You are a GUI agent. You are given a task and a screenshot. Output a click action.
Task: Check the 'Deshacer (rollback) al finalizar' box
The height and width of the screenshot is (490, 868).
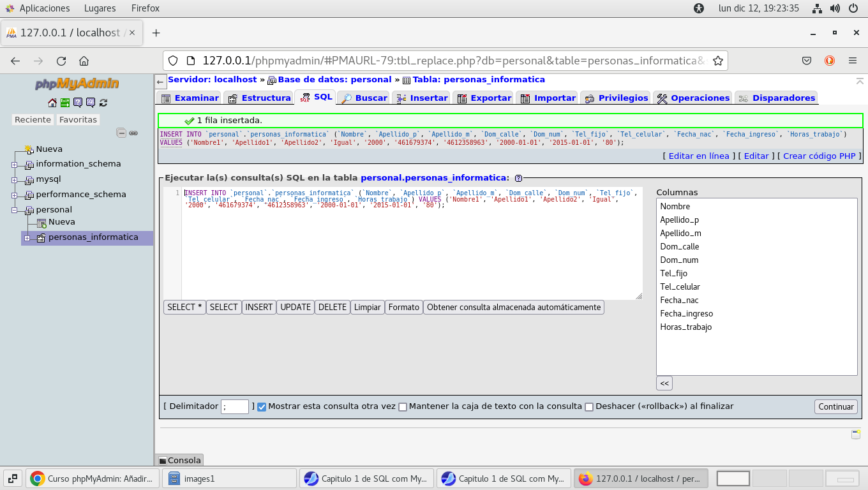[589, 407]
